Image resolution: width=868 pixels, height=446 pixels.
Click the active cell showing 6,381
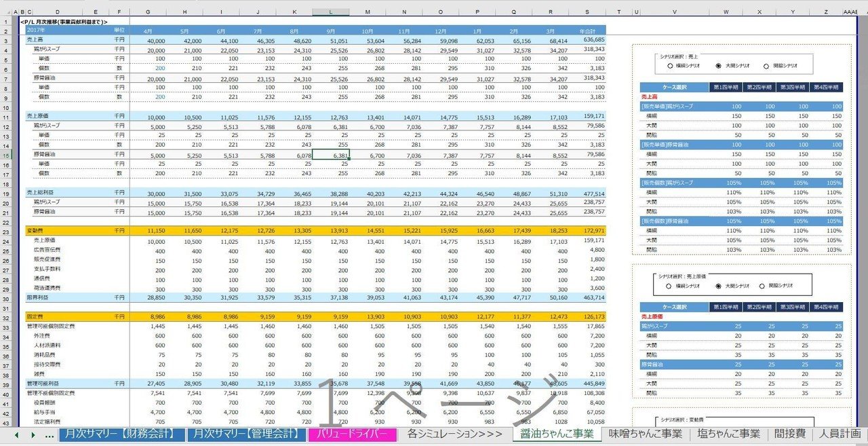point(330,155)
